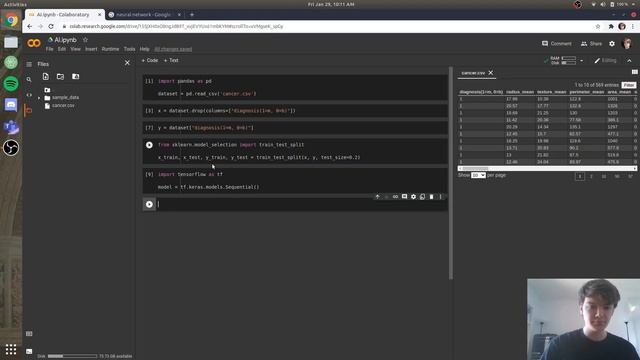This screenshot has width=640, height=360.
Task: Open Spotify from the dock
Action: click(11, 84)
